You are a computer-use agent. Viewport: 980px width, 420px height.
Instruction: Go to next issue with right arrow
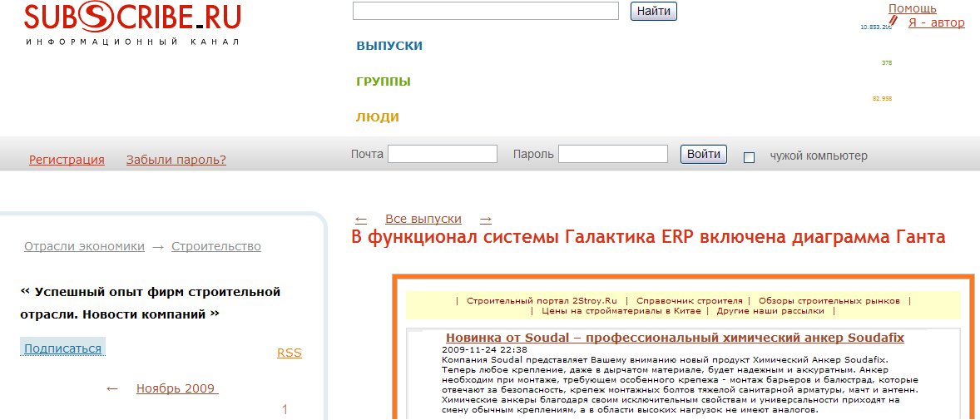tap(486, 220)
